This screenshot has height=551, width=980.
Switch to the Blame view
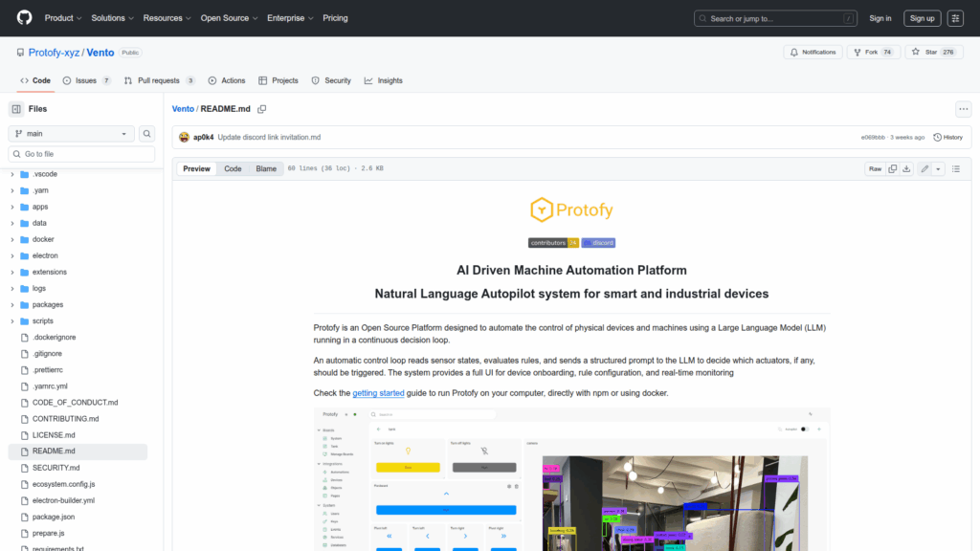point(266,168)
